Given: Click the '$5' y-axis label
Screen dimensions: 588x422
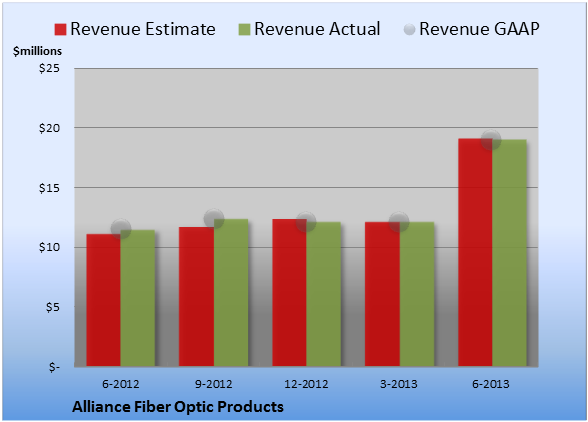Looking at the screenshot, I should (53, 307).
